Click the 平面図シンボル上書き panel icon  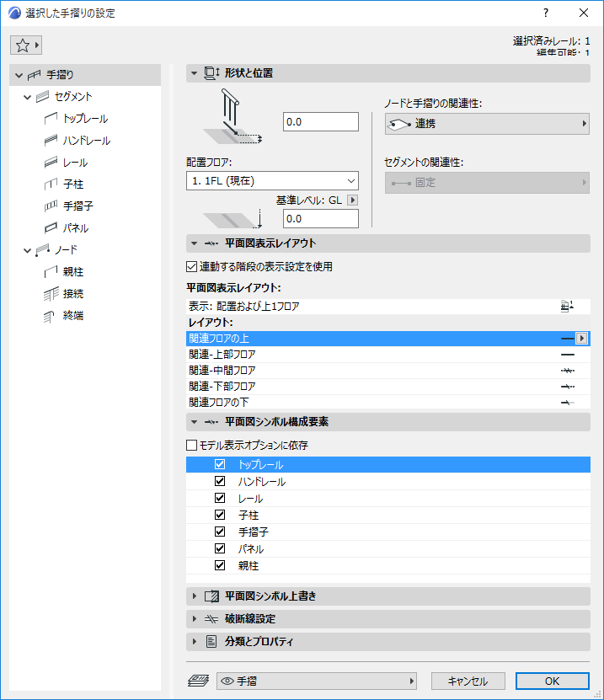pyautogui.click(x=211, y=596)
